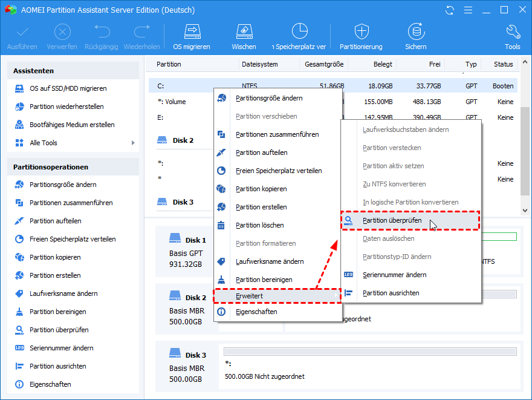This screenshot has height=400, width=532.
Task: Choose Partition bereinigen in context menu
Action: point(277,280)
